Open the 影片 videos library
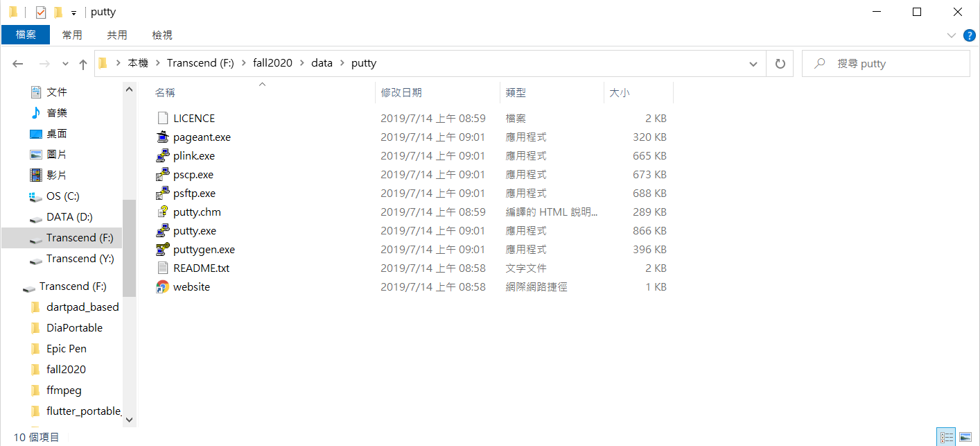Image resolution: width=980 pixels, height=446 pixels. click(57, 175)
